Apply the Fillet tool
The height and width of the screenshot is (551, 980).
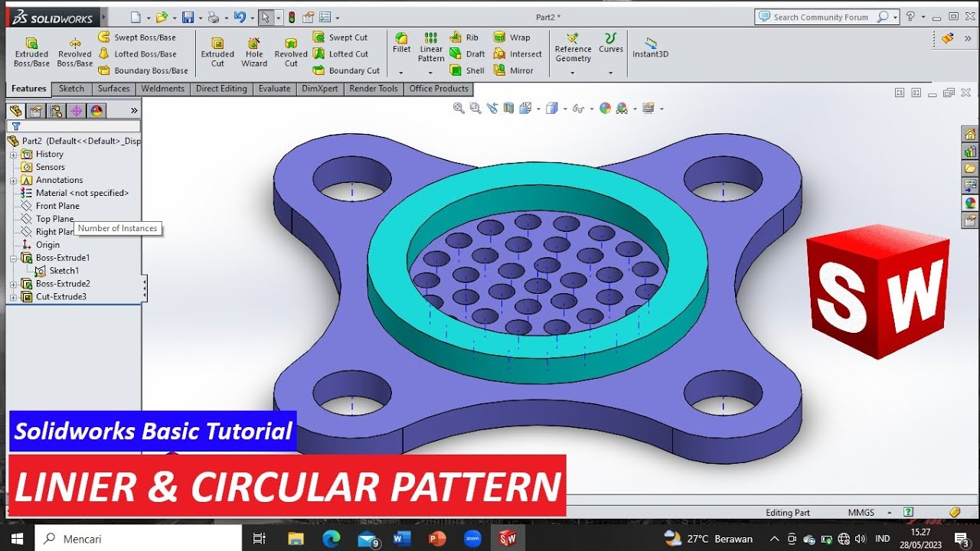[x=401, y=43]
